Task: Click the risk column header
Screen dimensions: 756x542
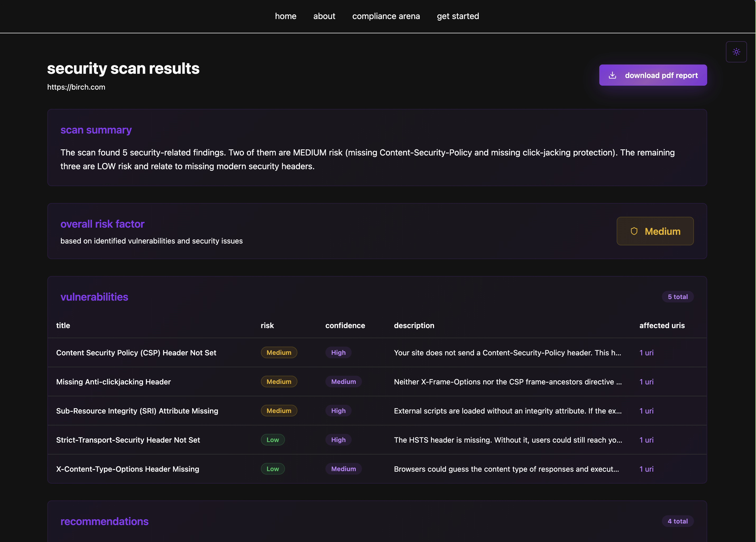Action: tap(267, 325)
